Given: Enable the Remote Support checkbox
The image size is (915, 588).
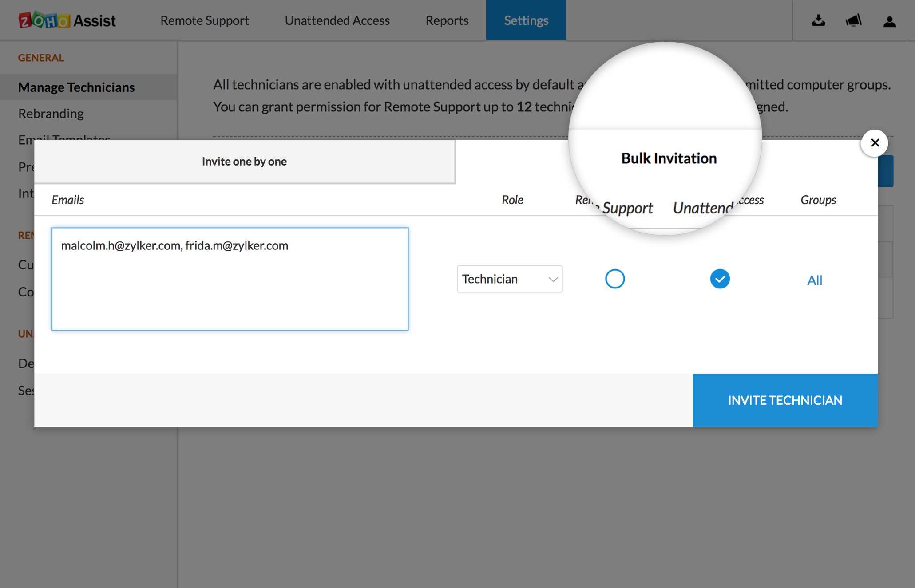Looking at the screenshot, I should tap(615, 279).
